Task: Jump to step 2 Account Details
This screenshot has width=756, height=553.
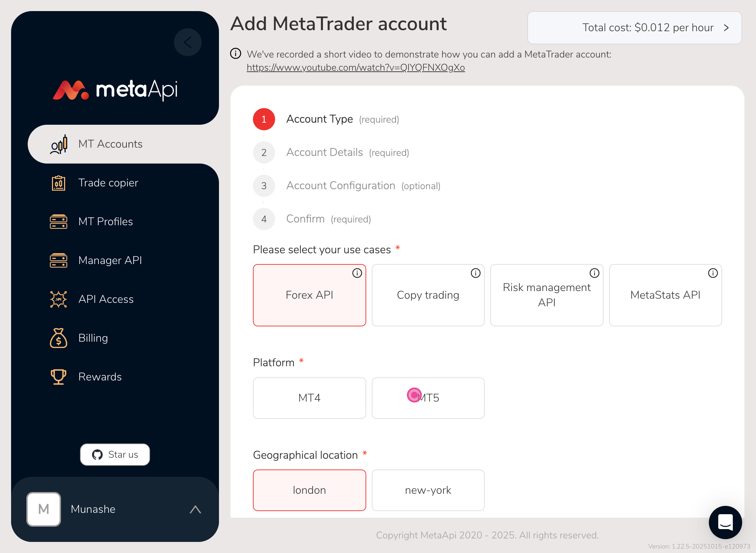Action: (324, 152)
